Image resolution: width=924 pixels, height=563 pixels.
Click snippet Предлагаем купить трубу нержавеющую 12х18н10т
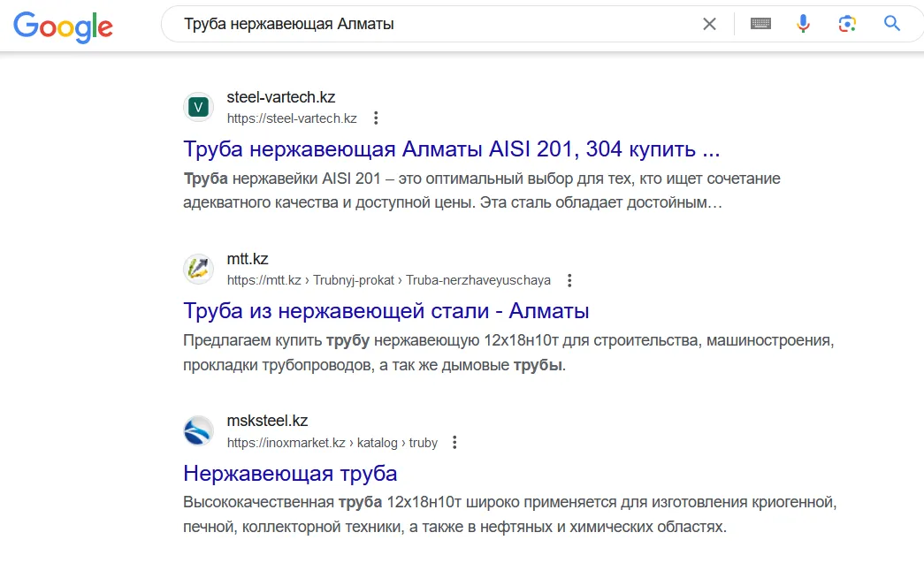tap(508, 352)
